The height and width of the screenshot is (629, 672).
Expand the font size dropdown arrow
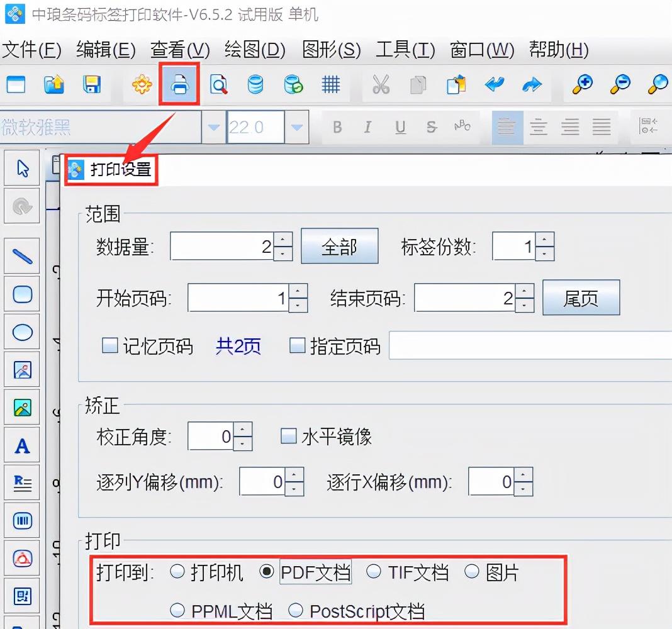coord(296,127)
